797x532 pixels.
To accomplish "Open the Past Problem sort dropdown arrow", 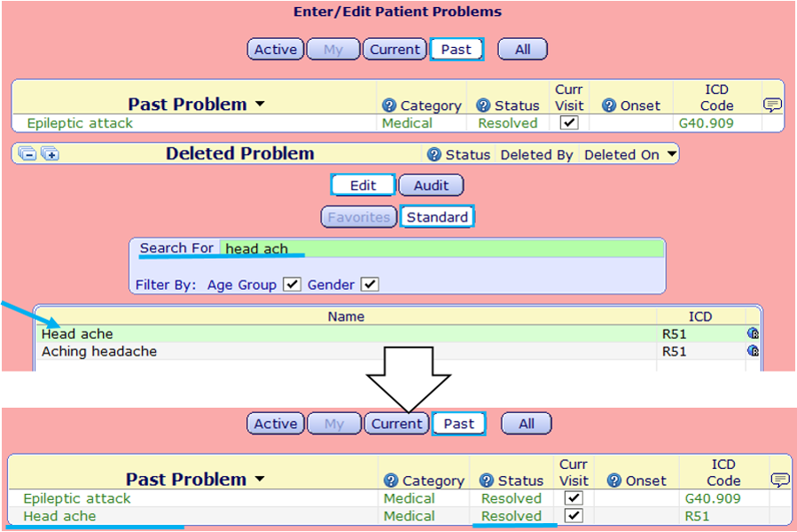I will tap(260, 104).
